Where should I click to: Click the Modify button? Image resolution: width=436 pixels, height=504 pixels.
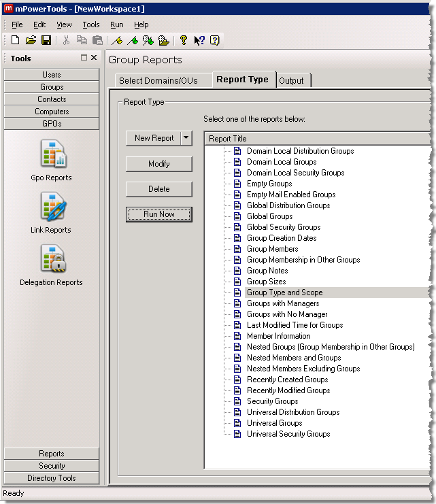point(159,164)
